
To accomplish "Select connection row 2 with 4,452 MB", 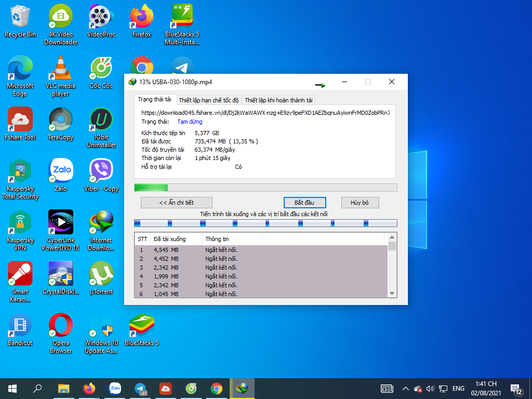I will pyautogui.click(x=261, y=259).
